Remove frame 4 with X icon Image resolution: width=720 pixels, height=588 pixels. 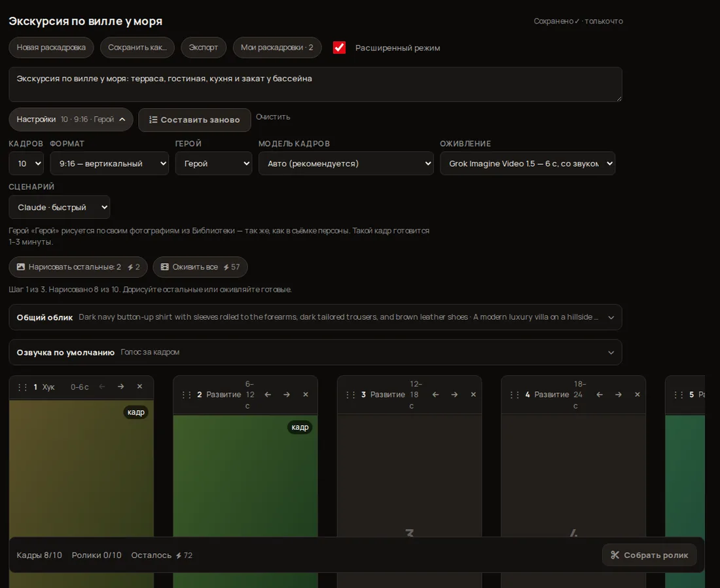(x=637, y=394)
